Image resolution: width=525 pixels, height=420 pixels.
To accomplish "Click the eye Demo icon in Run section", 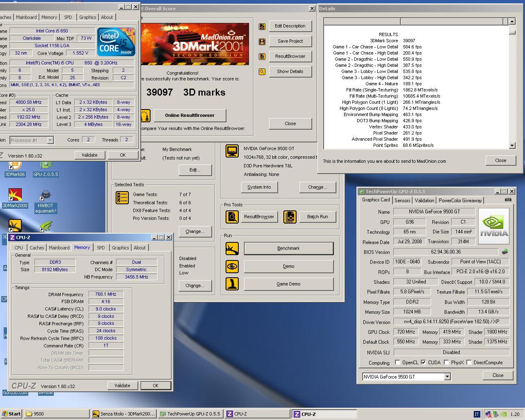I will point(232,266).
